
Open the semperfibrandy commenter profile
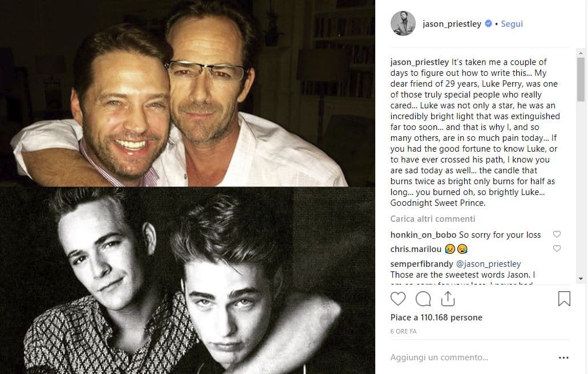pyautogui.click(x=421, y=264)
